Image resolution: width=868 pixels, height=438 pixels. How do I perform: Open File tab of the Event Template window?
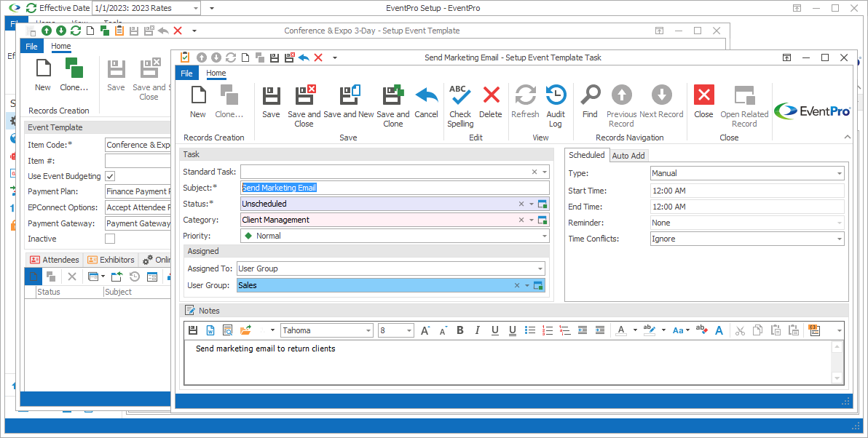pos(31,47)
